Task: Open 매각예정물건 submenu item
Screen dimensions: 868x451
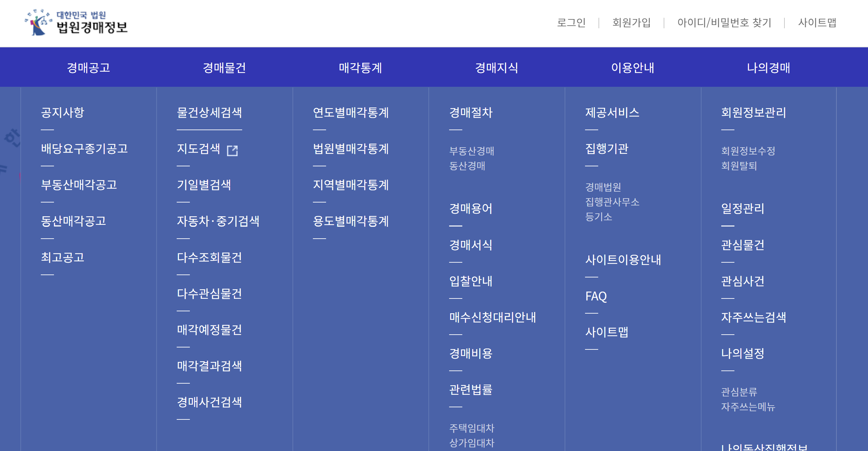Action: point(209,329)
